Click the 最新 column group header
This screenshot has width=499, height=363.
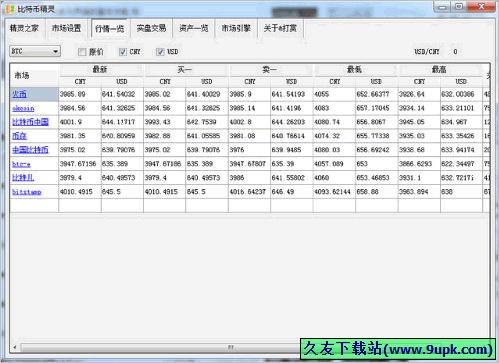click(101, 70)
